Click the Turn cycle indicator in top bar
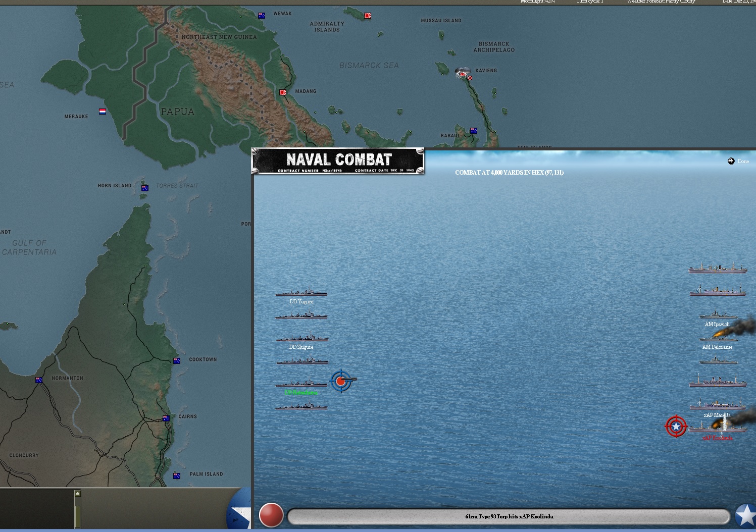 tap(590, 2)
